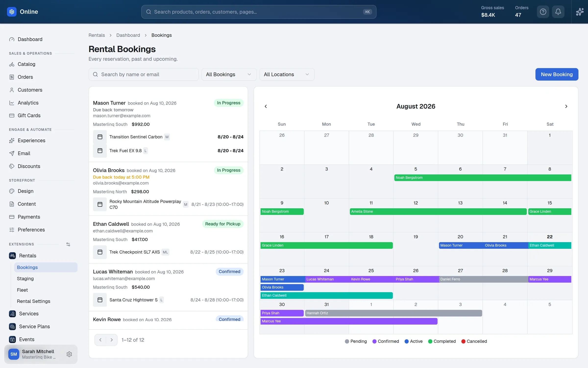Image resolution: width=588 pixels, height=368 pixels.
Task: Click the gear icon beside Sarah Mitchell
Action: pyautogui.click(x=69, y=354)
